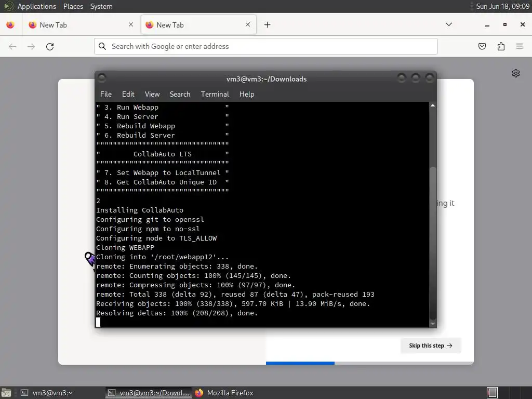Open the new tab personalize gear icon
This screenshot has width=532, height=399.
tap(516, 73)
